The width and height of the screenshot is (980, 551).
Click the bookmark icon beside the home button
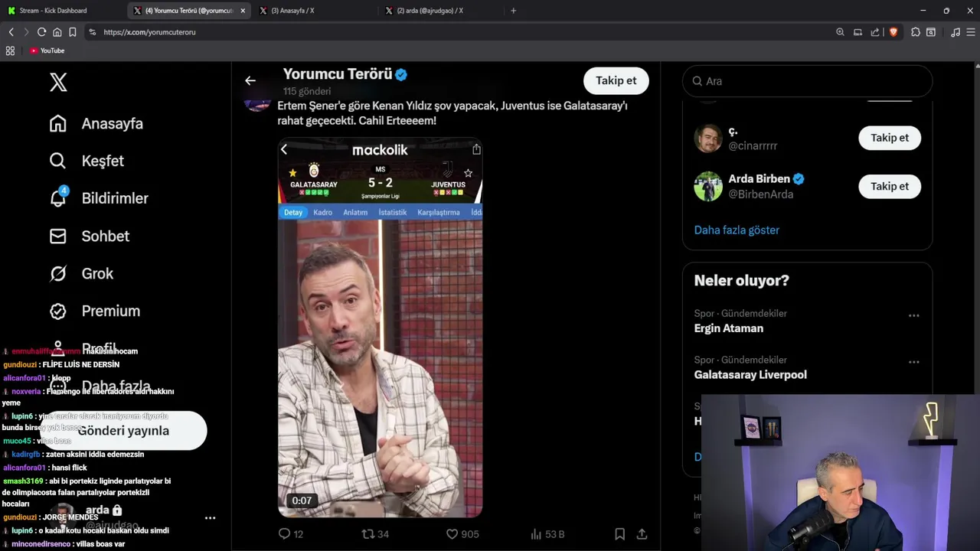pos(72,32)
